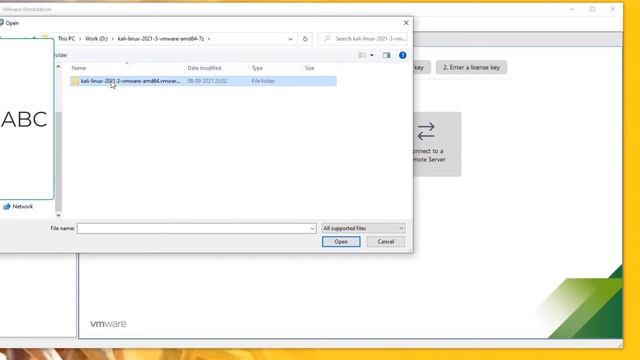
Task: Open the All supported files type dropdown
Action: coord(363,228)
